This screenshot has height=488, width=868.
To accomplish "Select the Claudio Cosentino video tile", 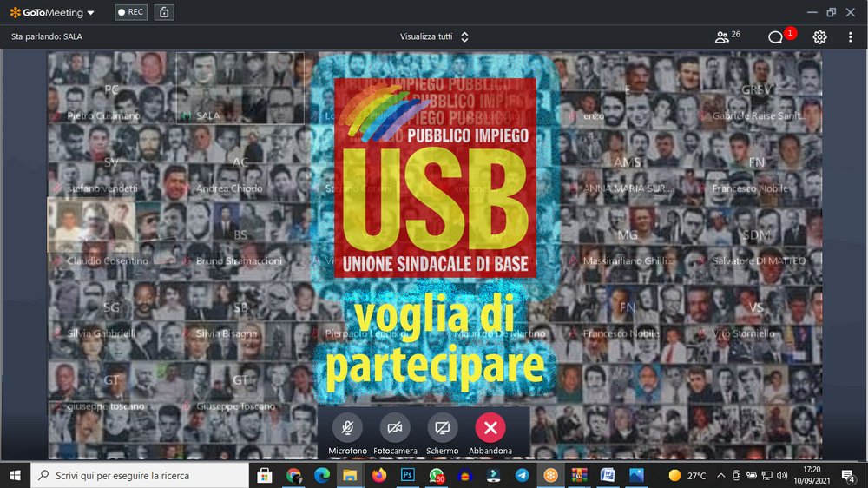I will (x=111, y=234).
